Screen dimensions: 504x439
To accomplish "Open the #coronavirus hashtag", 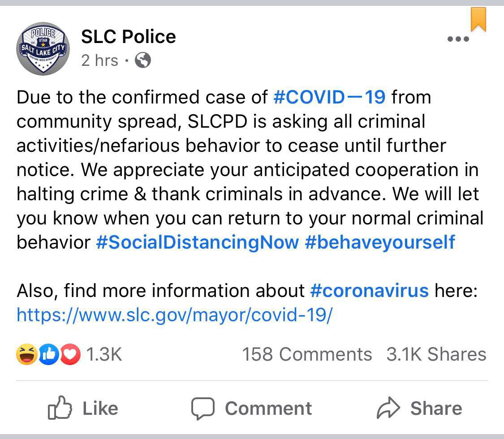I will 369,291.
